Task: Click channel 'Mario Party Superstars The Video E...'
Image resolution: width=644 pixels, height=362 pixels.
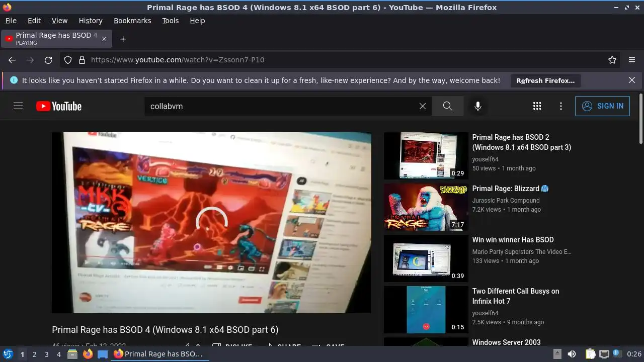Action: 522,251
